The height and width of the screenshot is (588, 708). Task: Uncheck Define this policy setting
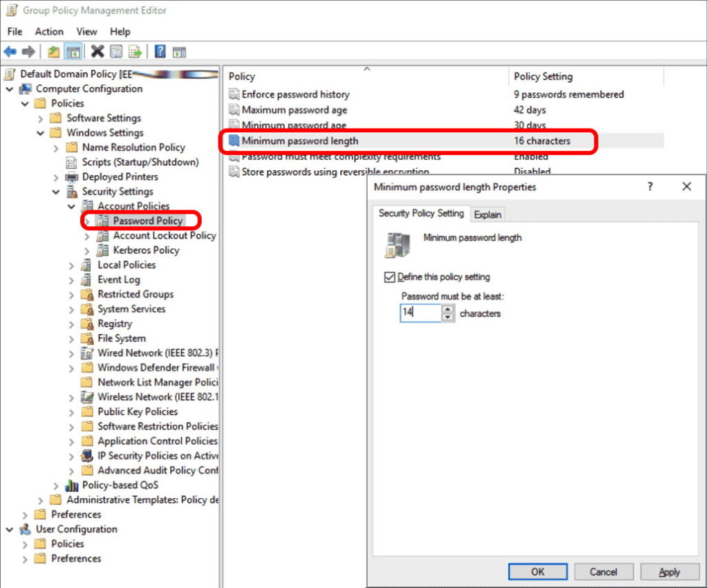(389, 277)
